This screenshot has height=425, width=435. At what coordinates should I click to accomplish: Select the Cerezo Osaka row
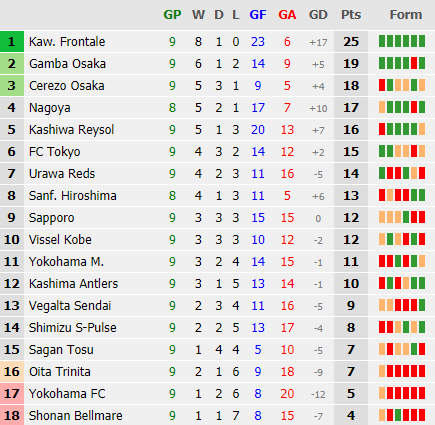(x=217, y=86)
